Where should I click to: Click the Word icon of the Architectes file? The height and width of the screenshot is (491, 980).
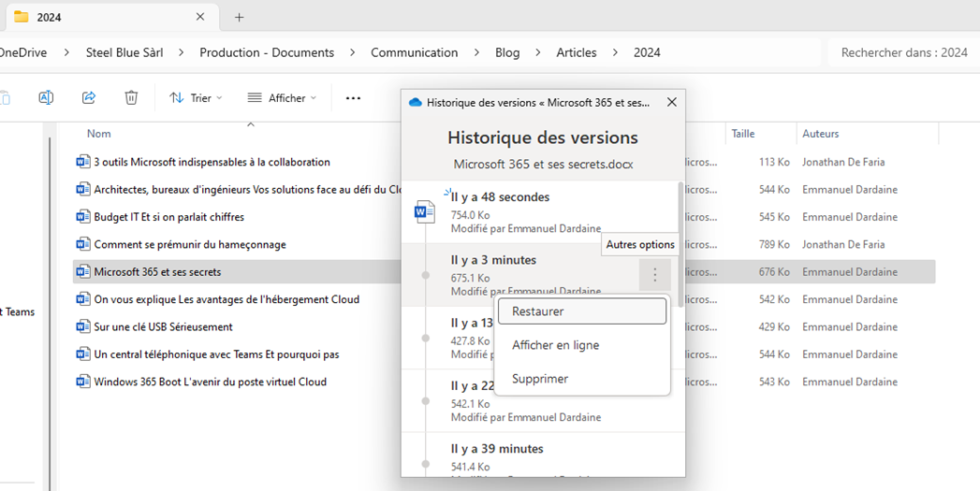[x=82, y=189]
